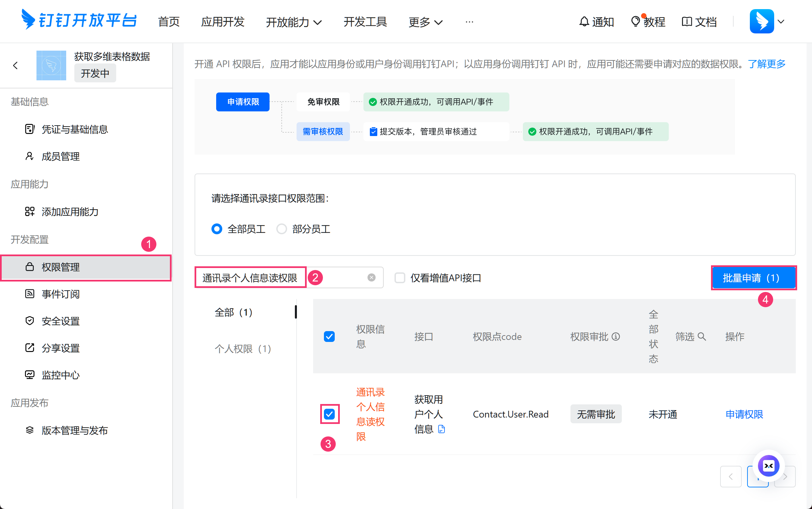
Task: Click the 批量申请 (1) button
Action: pyautogui.click(x=754, y=278)
